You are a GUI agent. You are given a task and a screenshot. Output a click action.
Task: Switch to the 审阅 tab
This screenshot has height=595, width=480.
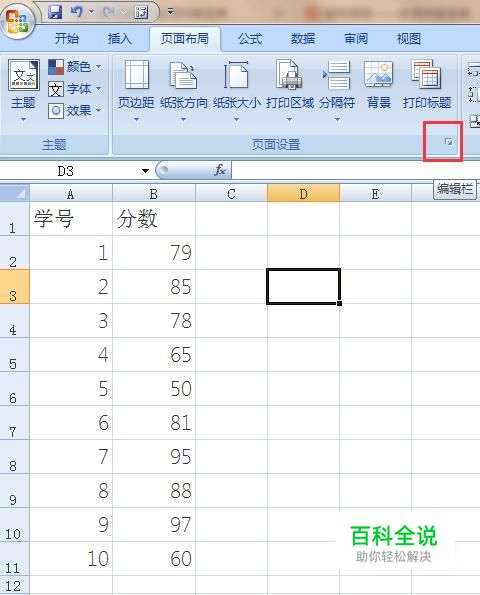(356, 39)
